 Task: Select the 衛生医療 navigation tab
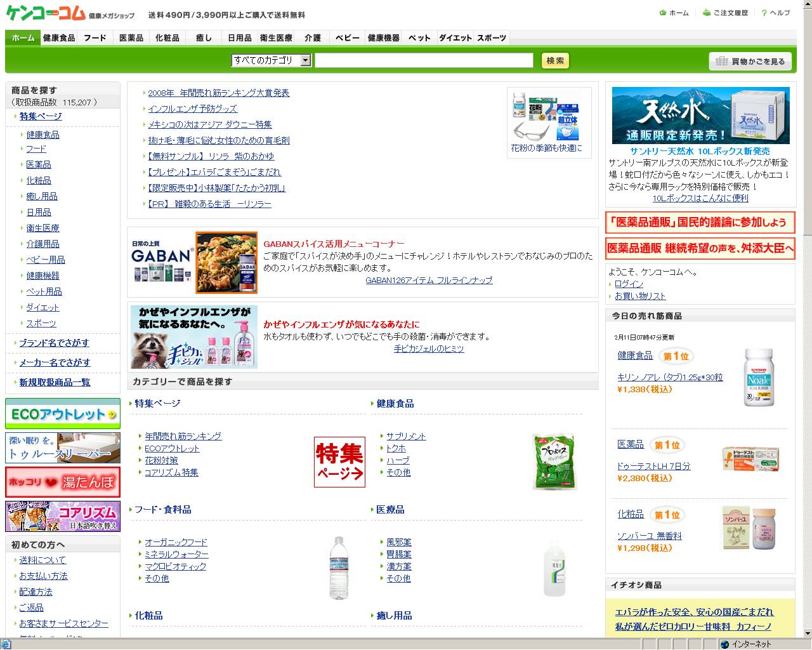pyautogui.click(x=276, y=38)
